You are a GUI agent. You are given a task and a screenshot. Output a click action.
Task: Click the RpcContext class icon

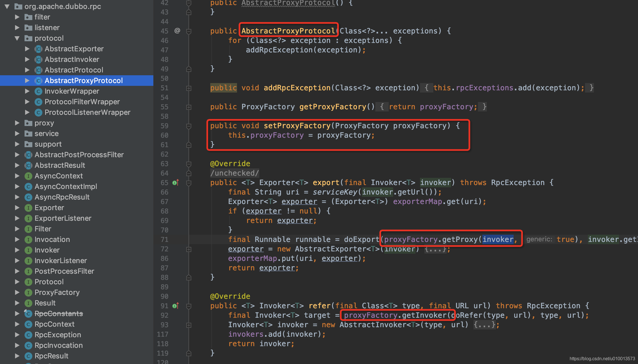pyautogui.click(x=28, y=324)
